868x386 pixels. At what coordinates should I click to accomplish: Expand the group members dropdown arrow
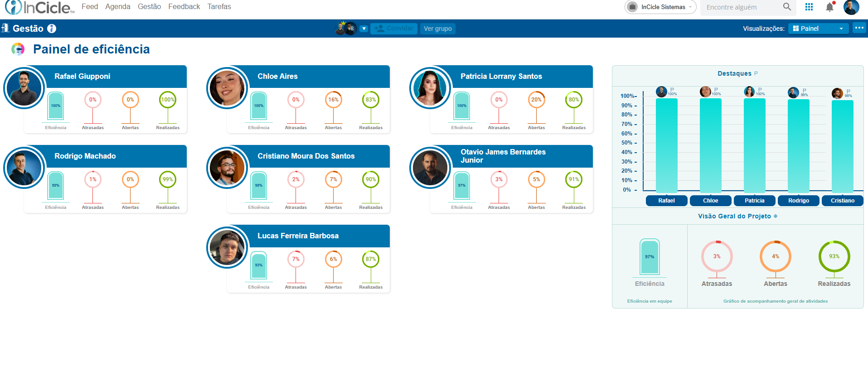pos(364,29)
